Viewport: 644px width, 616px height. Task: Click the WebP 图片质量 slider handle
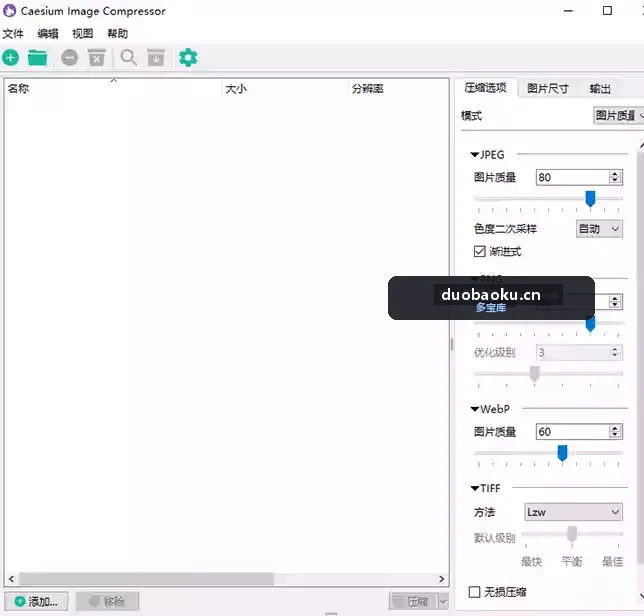click(x=562, y=453)
